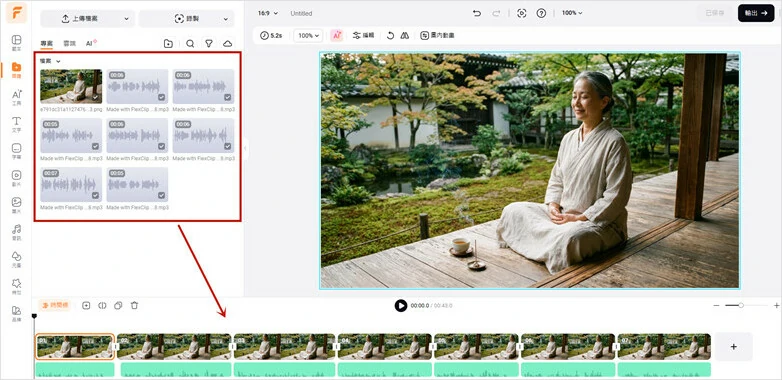Click the timeline zoom slider handle
Screen dimensions: 782x380
pyautogui.click(x=741, y=305)
